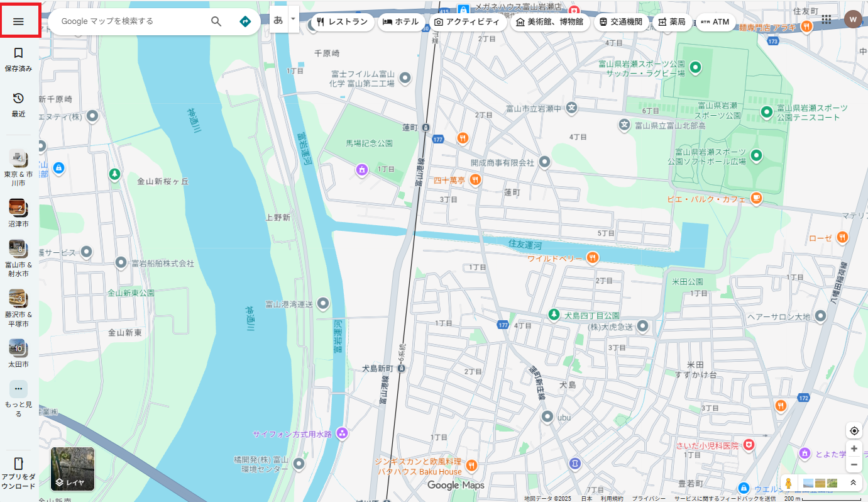
Task: Zoom in with the plus icon
Action: 854,448
